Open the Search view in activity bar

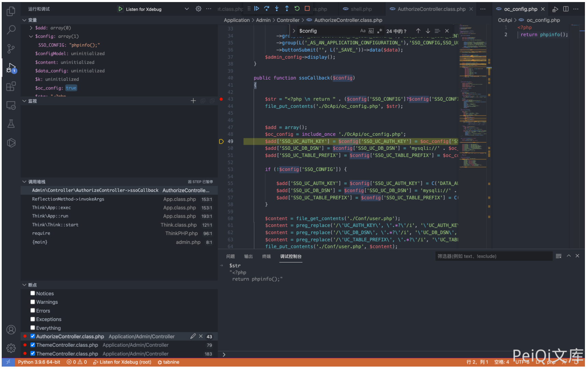(x=11, y=30)
